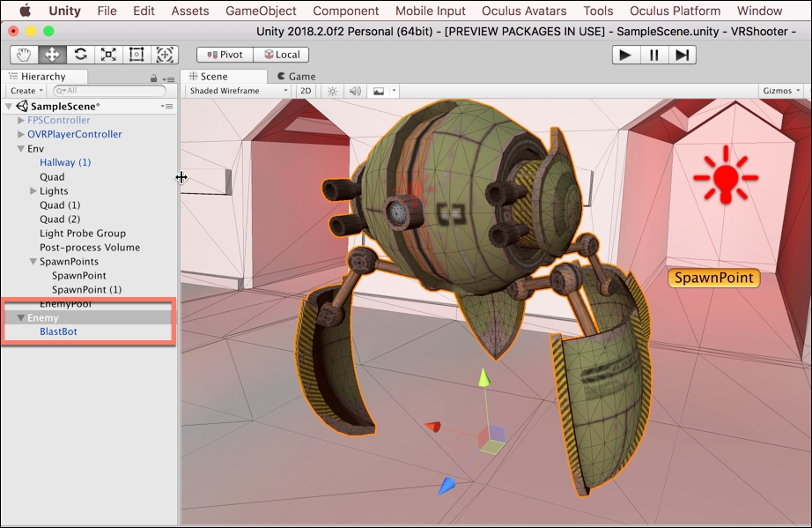Viewport: 812px width, 528px height.
Task: Select Quad (2) in Hierarchy
Action: click(x=60, y=219)
